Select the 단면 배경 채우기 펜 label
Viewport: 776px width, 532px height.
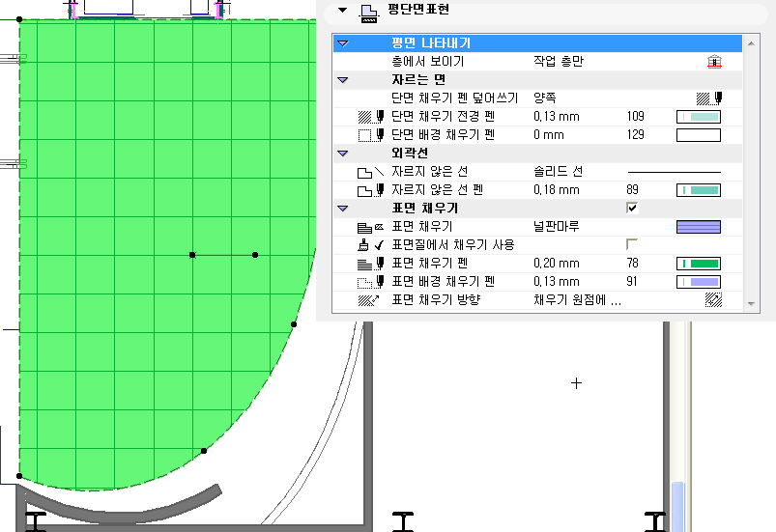click(443, 135)
